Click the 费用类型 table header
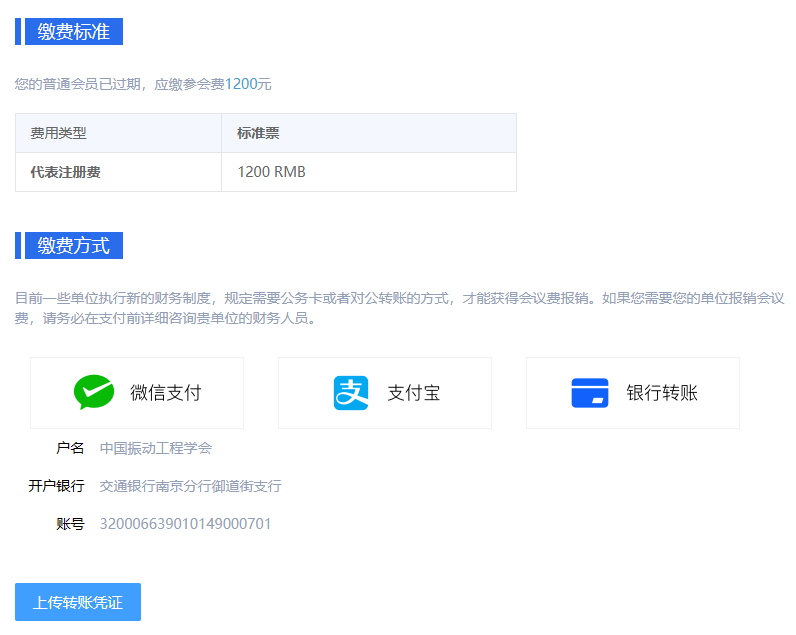 pos(59,133)
